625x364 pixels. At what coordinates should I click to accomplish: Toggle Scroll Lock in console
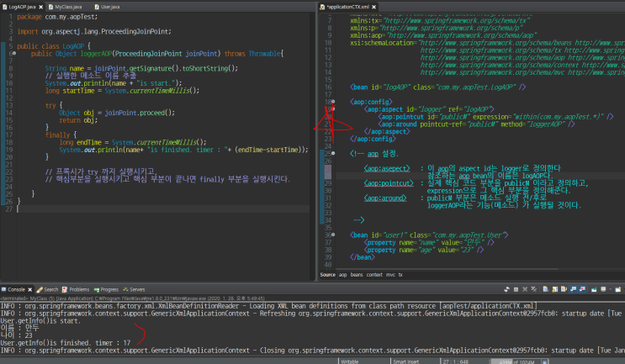[x=555, y=289]
